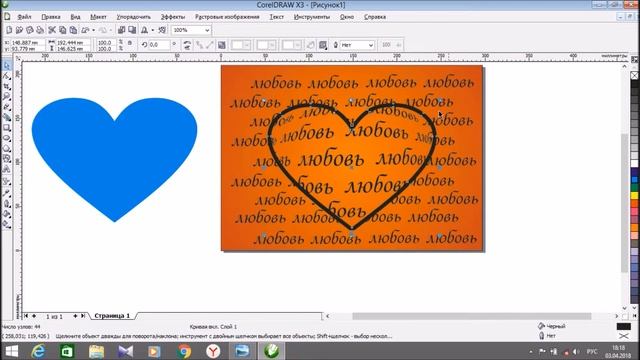640x360 pixels.
Task: Click the object X position field
Action: point(28,42)
